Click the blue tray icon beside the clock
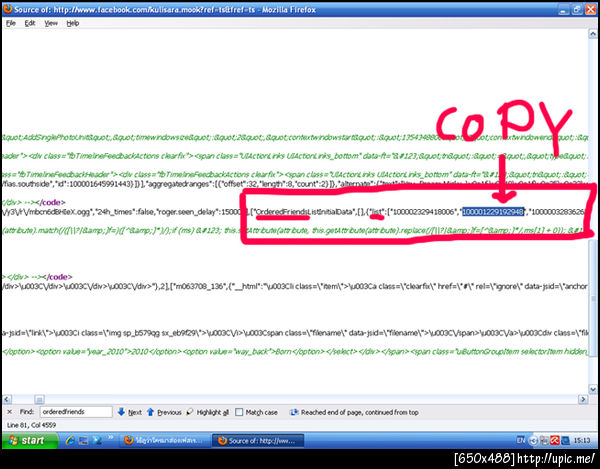This screenshot has height=469, width=600. (x=565, y=441)
